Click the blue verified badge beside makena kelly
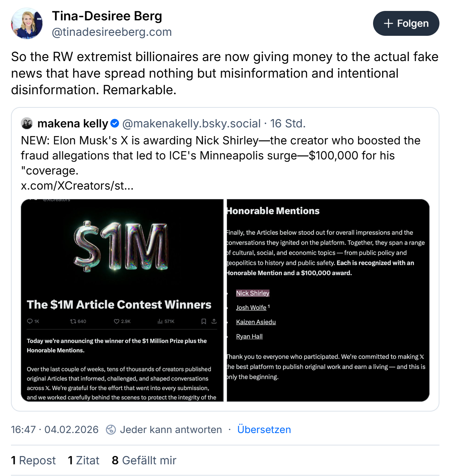This screenshot has width=450, height=476. click(x=115, y=123)
